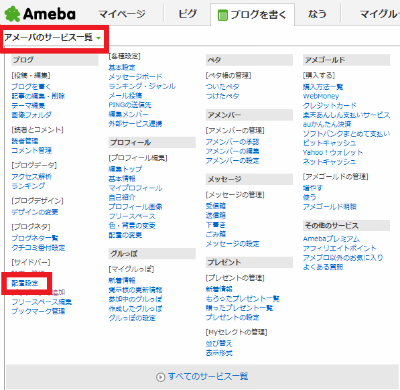Open 下書き message link
The height and width of the screenshot is (390, 400).
(216, 225)
